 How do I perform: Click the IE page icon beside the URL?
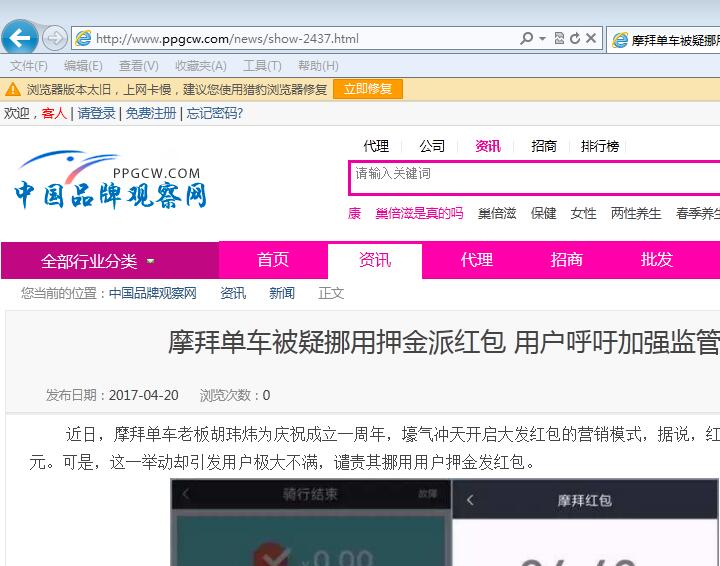click(x=83, y=39)
